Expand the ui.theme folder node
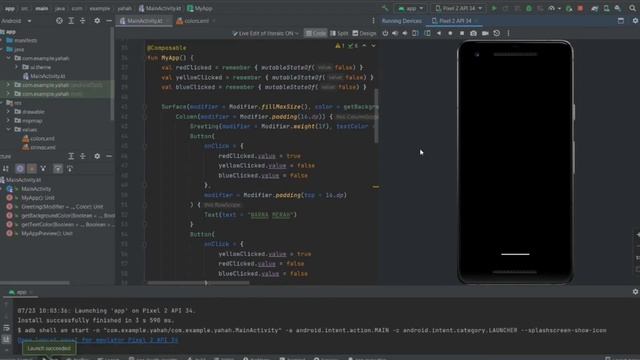 coord(17,67)
